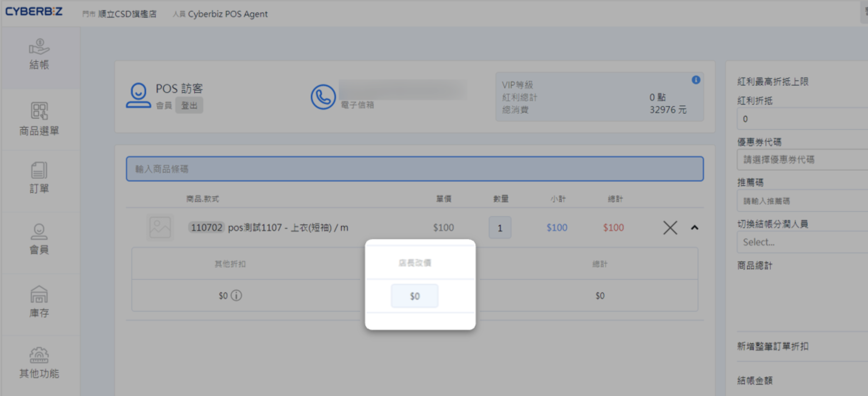The width and height of the screenshot is (868, 396).
Task: Go to 訂單 orders sidebar icon
Action: [39, 177]
